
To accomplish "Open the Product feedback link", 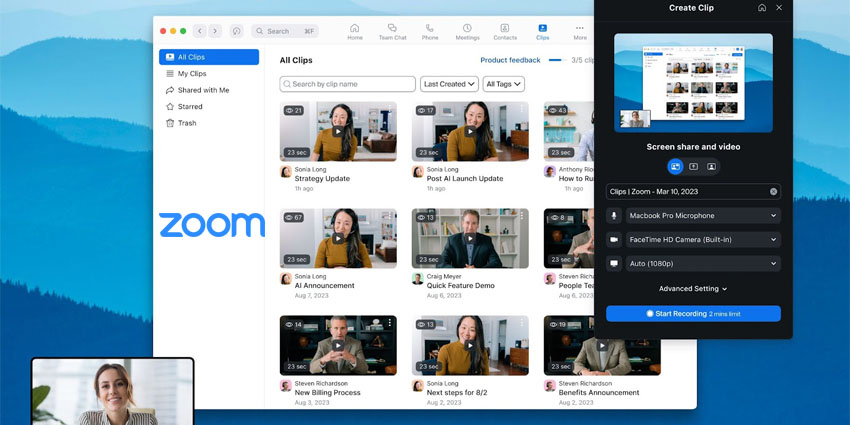I will click(510, 60).
